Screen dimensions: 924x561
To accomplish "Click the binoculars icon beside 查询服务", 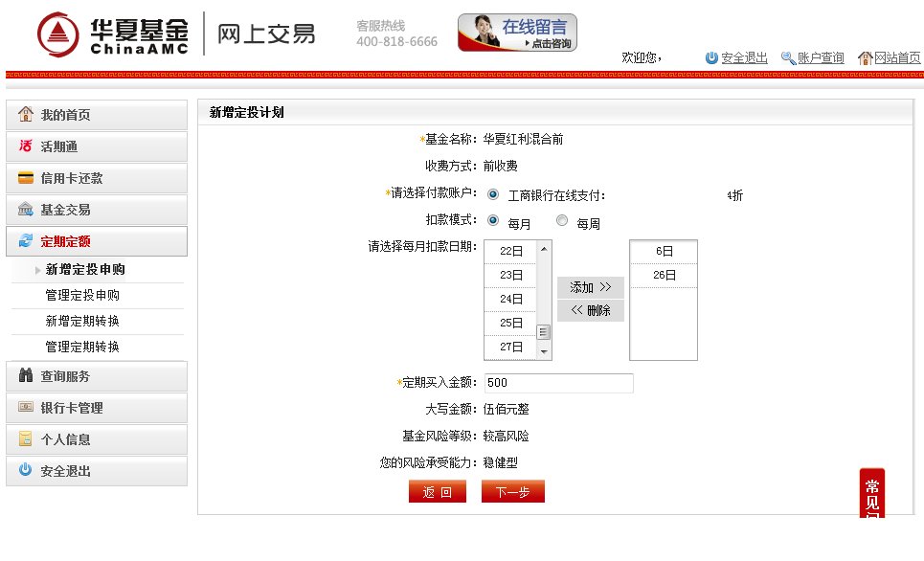I will tap(26, 377).
